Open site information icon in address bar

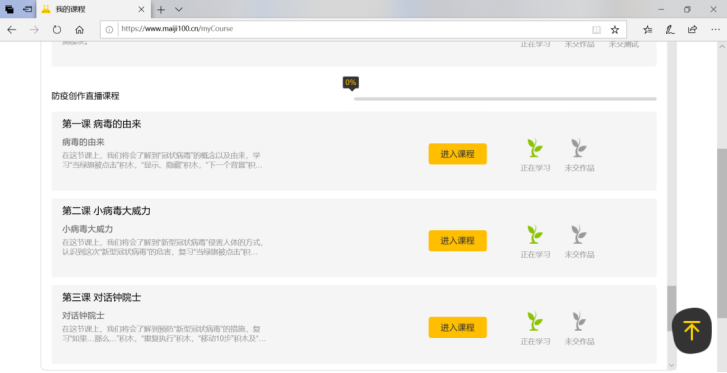(109, 30)
